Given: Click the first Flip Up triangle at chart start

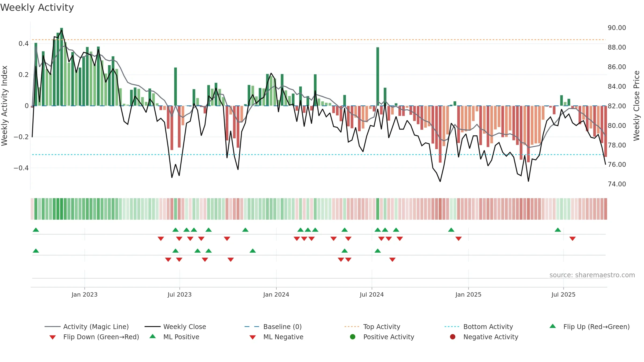Looking at the screenshot, I should (36, 230).
